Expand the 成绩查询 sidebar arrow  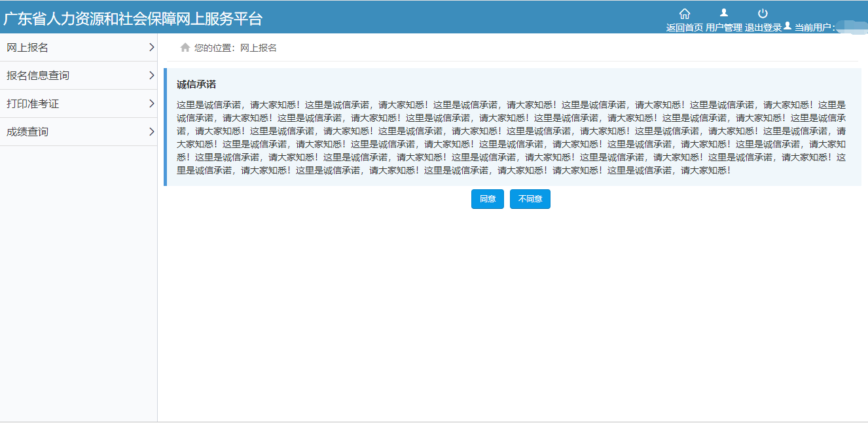[151, 132]
